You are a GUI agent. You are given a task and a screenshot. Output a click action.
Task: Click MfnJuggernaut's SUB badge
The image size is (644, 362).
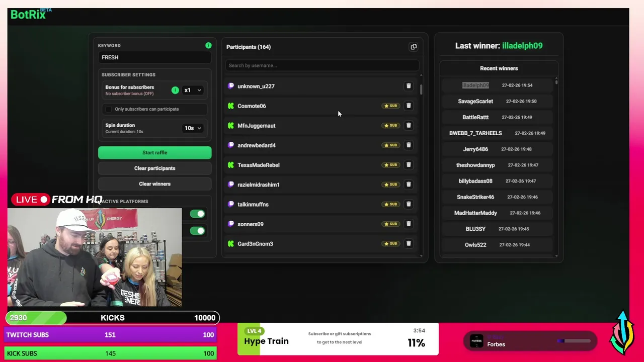coord(390,125)
